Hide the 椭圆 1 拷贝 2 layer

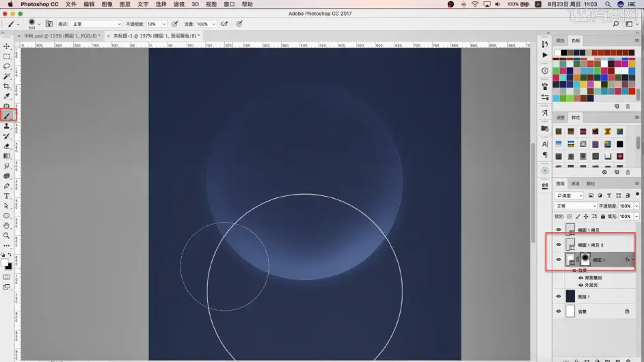point(558,245)
